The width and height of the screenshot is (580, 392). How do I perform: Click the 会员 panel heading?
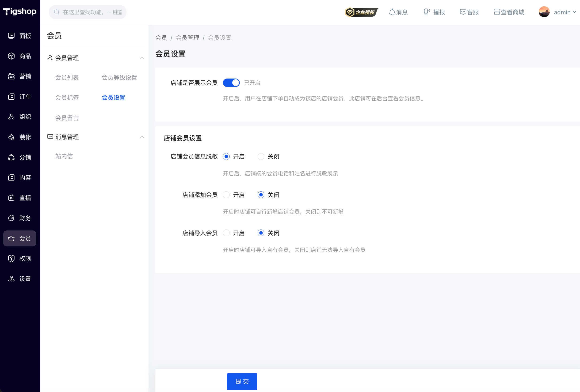(54, 36)
